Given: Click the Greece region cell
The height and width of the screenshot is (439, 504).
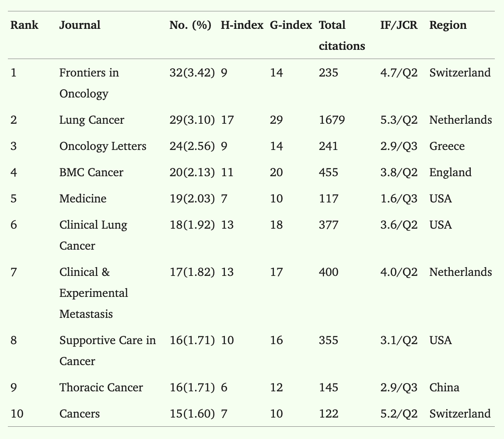Looking at the screenshot, I should click(447, 146).
